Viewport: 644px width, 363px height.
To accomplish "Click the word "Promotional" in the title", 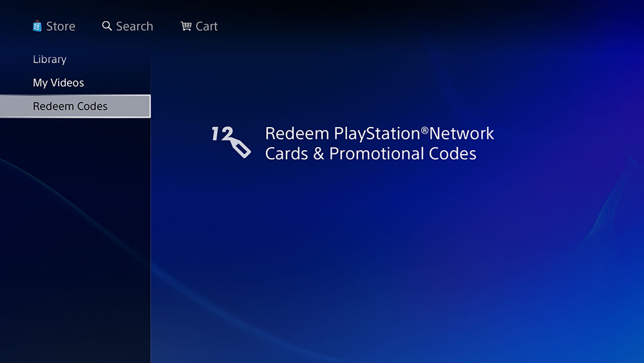I will (377, 153).
